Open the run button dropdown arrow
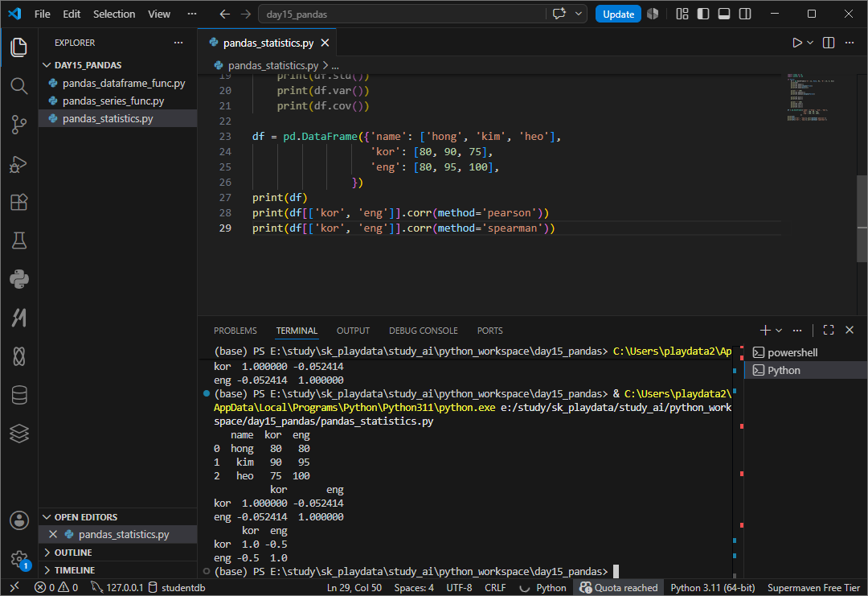Screen dimensions: 868x596 click(x=810, y=43)
